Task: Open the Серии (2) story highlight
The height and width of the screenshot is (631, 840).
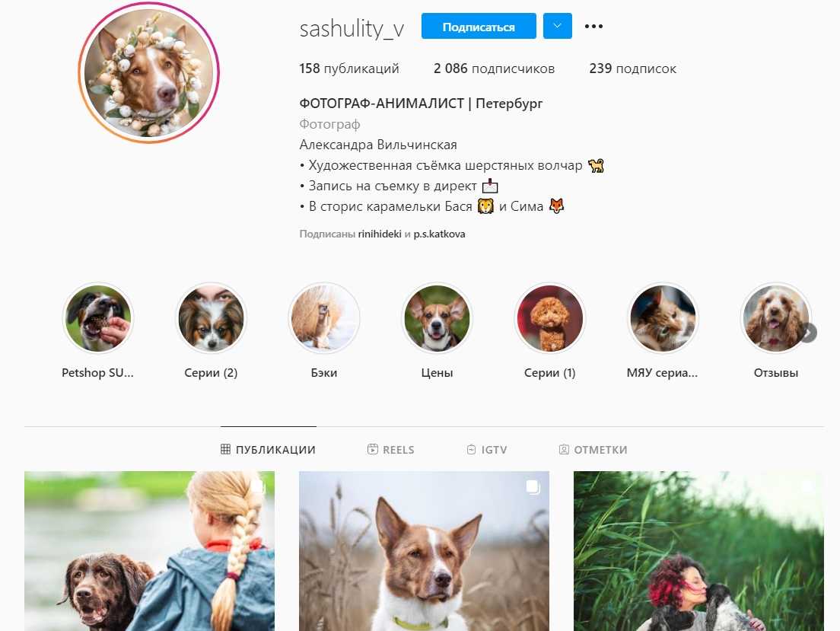Action: click(x=211, y=318)
